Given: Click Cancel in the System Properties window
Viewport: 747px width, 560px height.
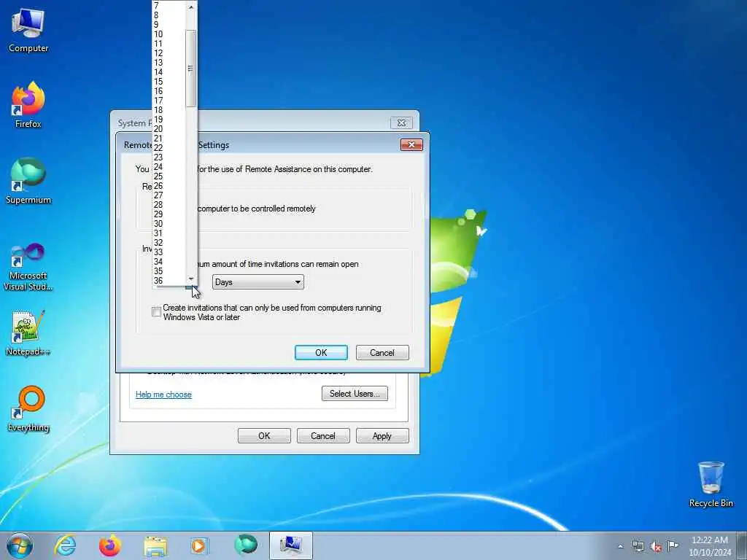Looking at the screenshot, I should click(x=323, y=436).
